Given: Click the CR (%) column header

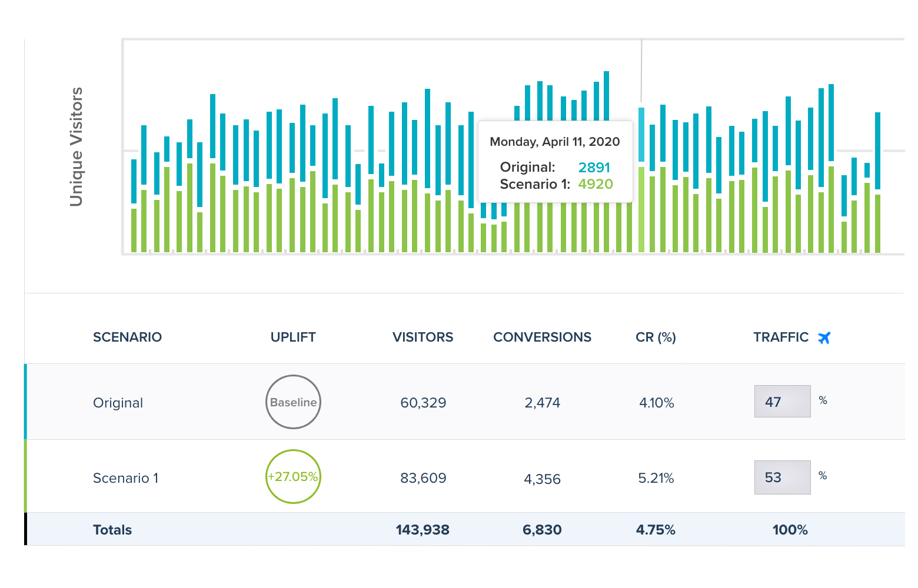Looking at the screenshot, I should (x=656, y=337).
